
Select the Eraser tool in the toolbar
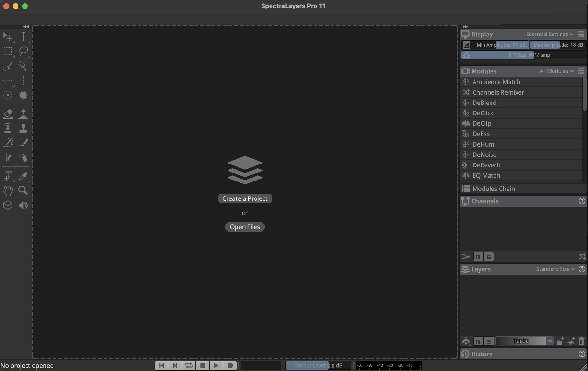tap(8, 113)
